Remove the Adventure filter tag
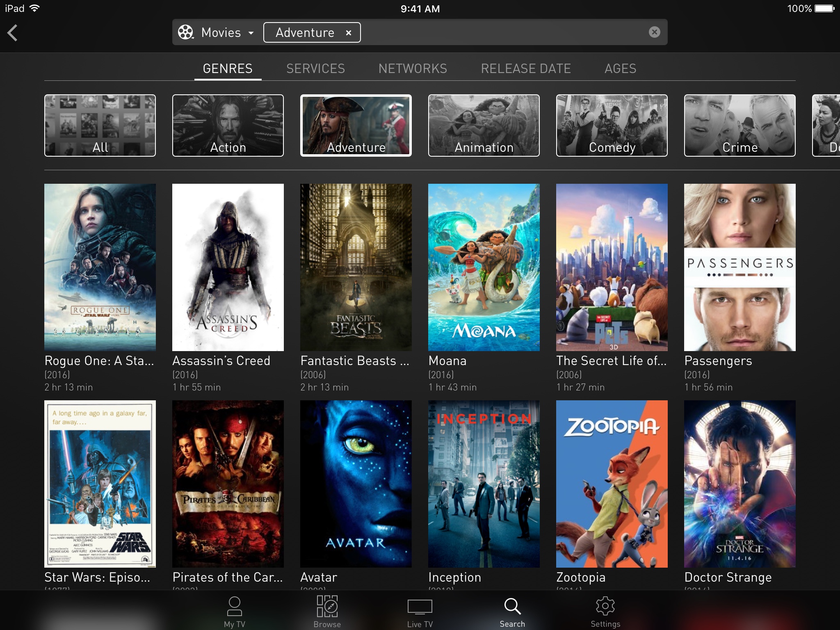Screen dimensions: 840x630 (348, 33)
